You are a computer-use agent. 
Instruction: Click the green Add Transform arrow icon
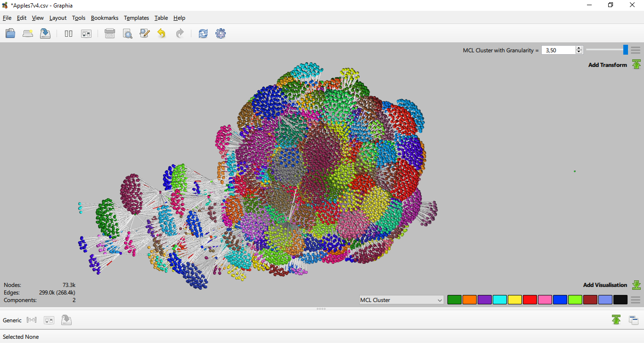(636, 65)
